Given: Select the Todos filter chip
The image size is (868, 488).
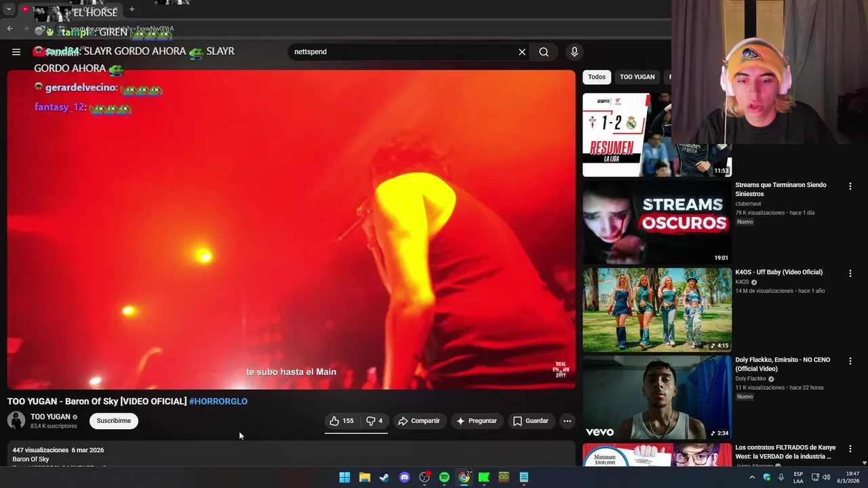Looking at the screenshot, I should [597, 77].
